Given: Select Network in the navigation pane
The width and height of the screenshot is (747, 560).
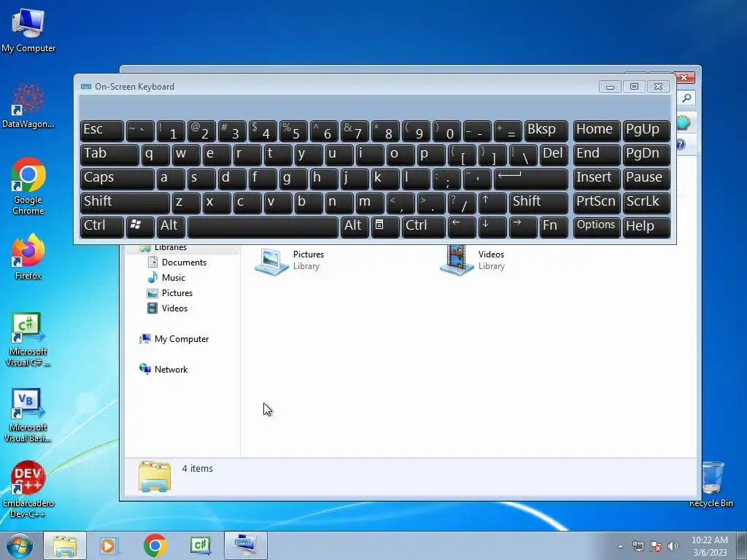Looking at the screenshot, I should click(171, 370).
